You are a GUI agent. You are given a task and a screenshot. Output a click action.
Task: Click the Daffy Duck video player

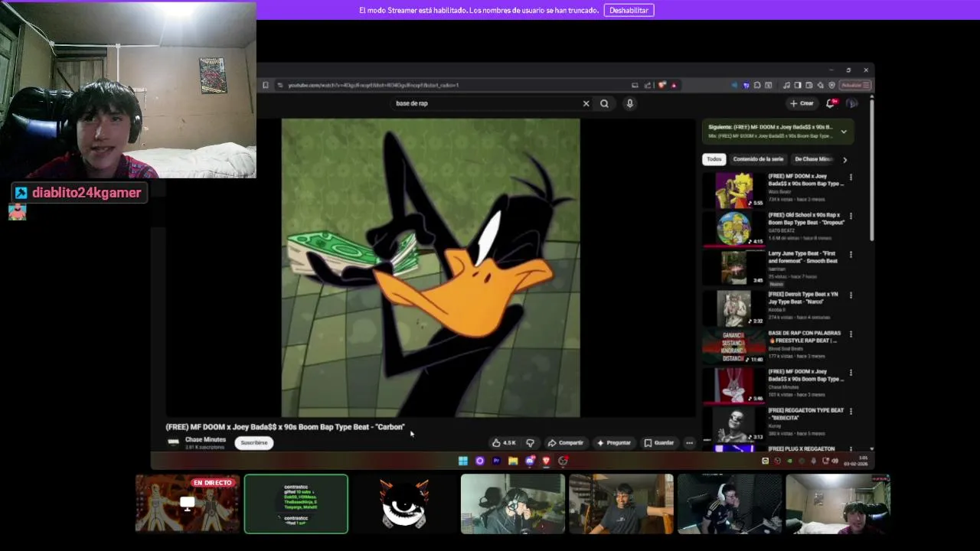pyautogui.click(x=430, y=268)
